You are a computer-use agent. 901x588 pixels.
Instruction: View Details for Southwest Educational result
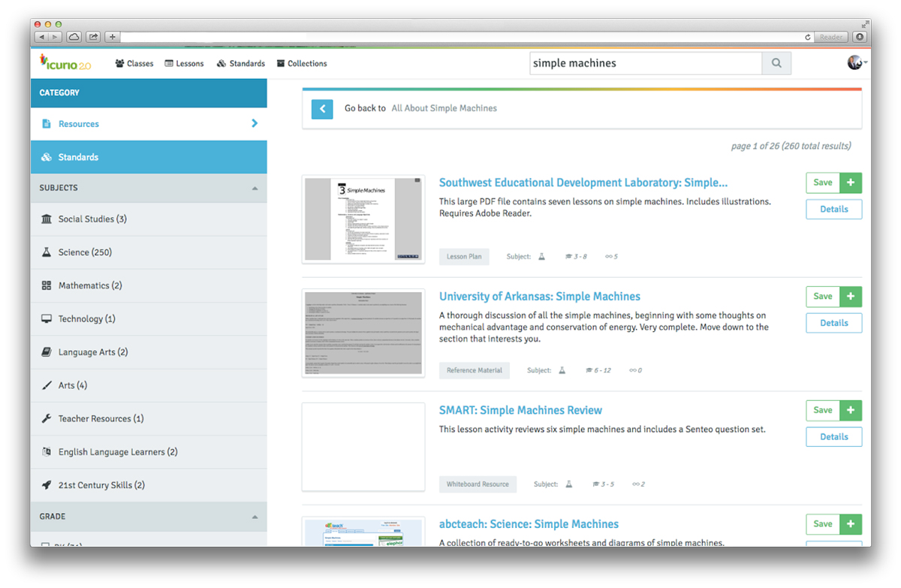click(x=834, y=210)
